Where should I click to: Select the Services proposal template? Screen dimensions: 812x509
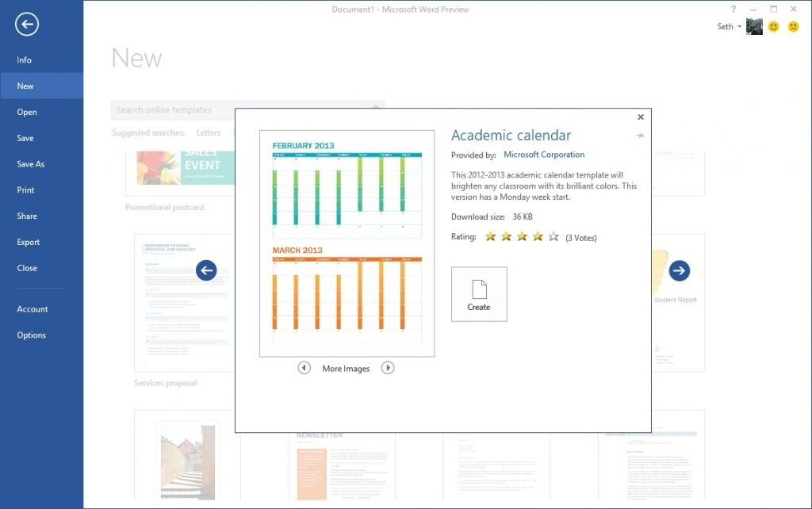pyautogui.click(x=184, y=303)
